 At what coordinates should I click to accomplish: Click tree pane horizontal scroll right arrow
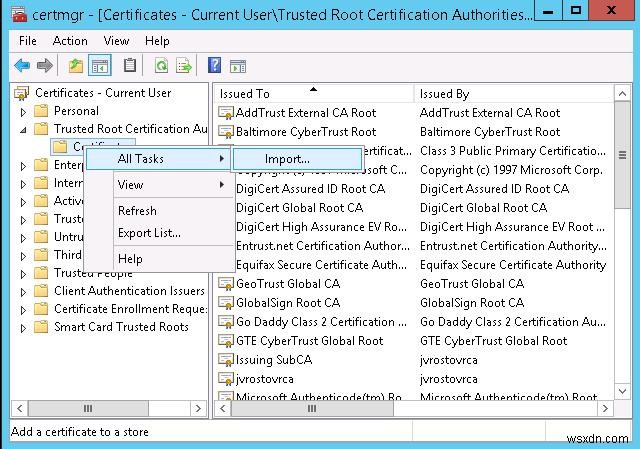(x=198, y=408)
